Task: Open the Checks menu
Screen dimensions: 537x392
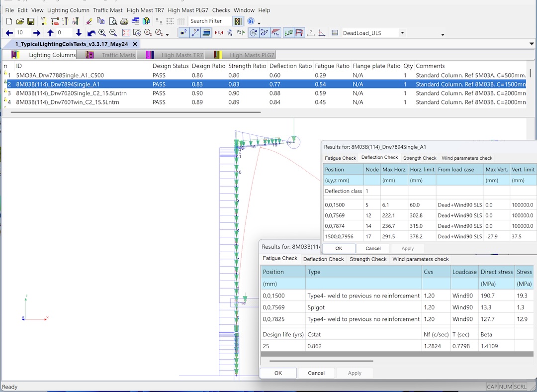Action: (221, 10)
